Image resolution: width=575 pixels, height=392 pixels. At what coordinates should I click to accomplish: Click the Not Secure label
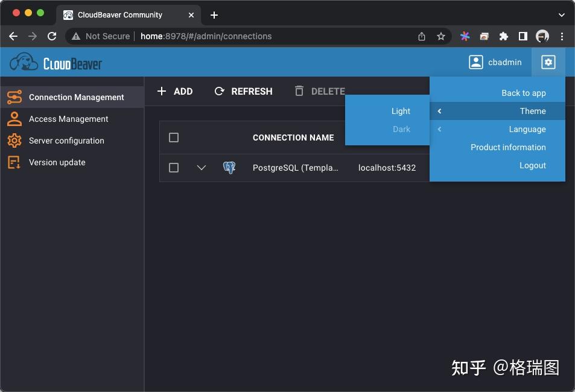point(107,36)
